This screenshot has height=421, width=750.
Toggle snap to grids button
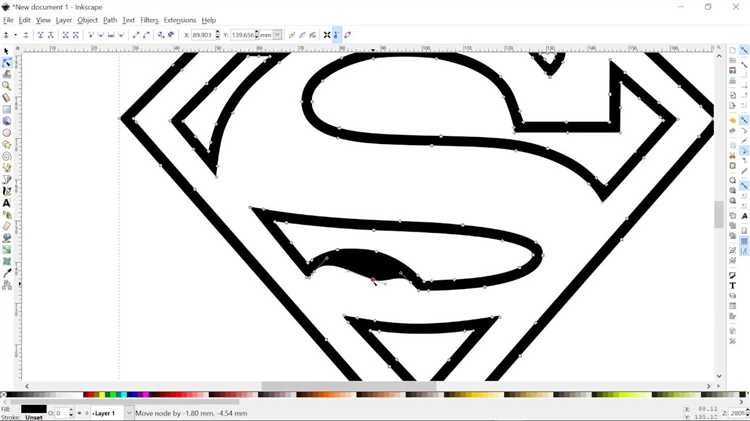(x=744, y=242)
